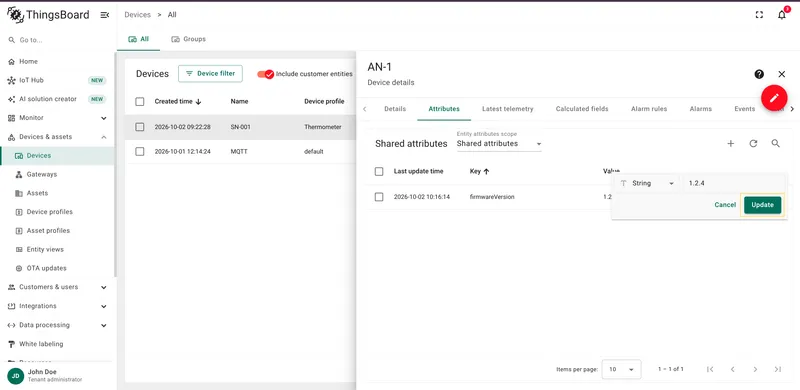The image size is (800, 390).
Task: Open Home in the sidebar
Action: click(x=58, y=61)
